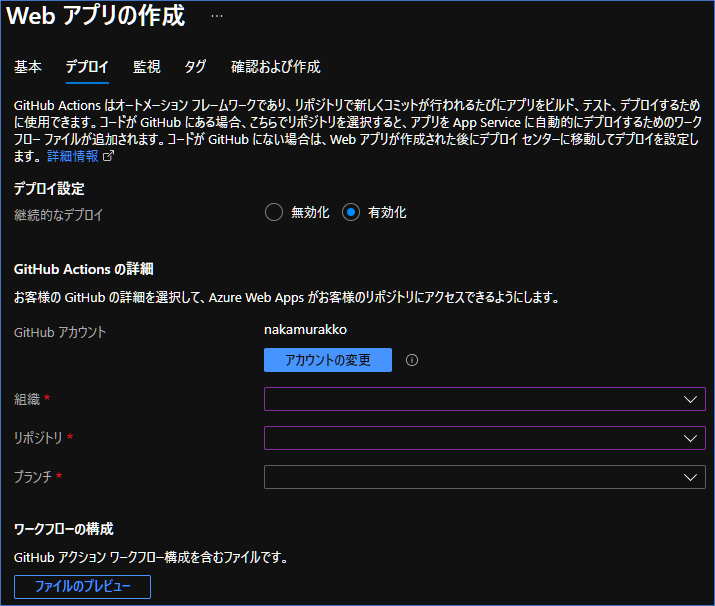This screenshot has width=715, height=606.
Task: Click the アカウントの変更 button
Action: 328,360
